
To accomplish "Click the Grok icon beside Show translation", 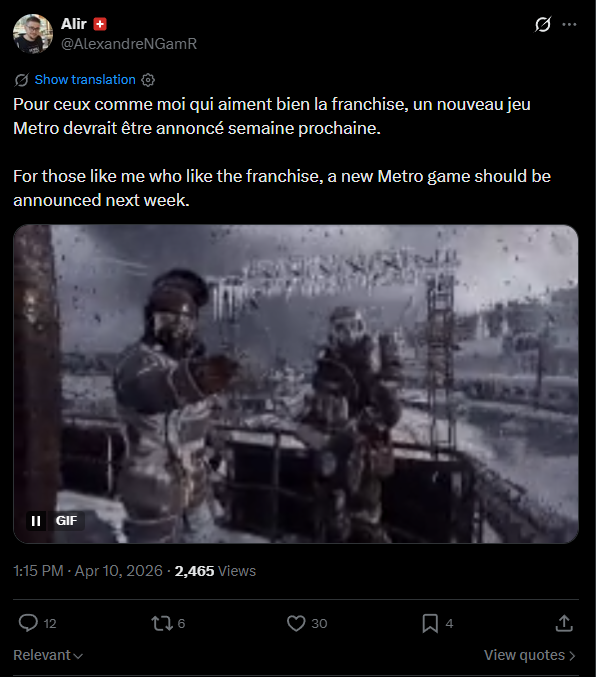I will click(21, 80).
